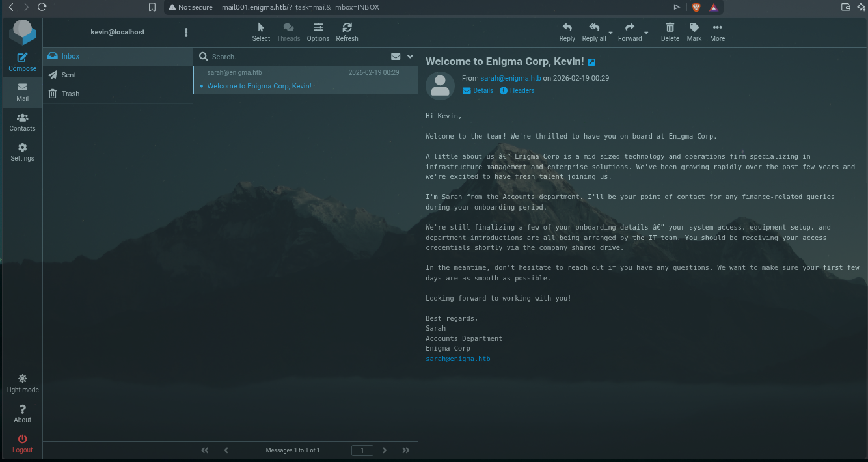Viewport: 868px width, 462px height.
Task: Expand Reply all options arrow
Action: coord(610,33)
